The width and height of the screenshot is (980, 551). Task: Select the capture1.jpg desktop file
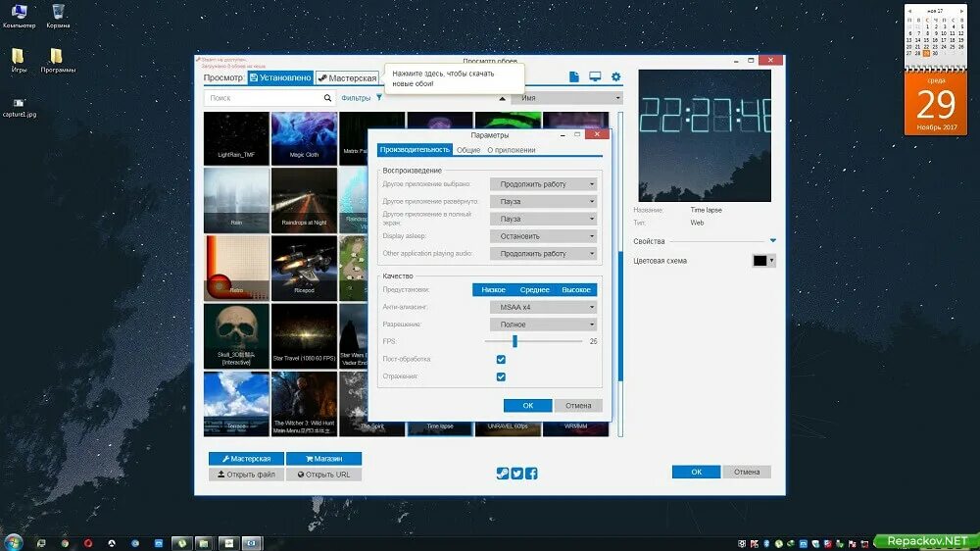(19, 108)
